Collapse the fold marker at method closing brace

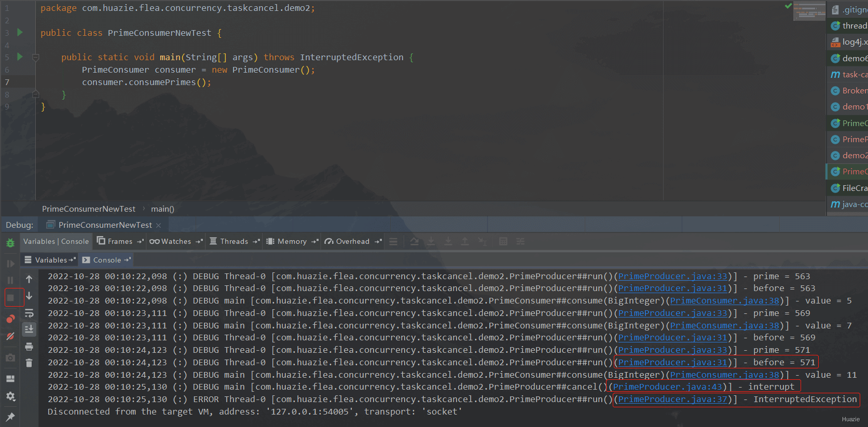36,94
